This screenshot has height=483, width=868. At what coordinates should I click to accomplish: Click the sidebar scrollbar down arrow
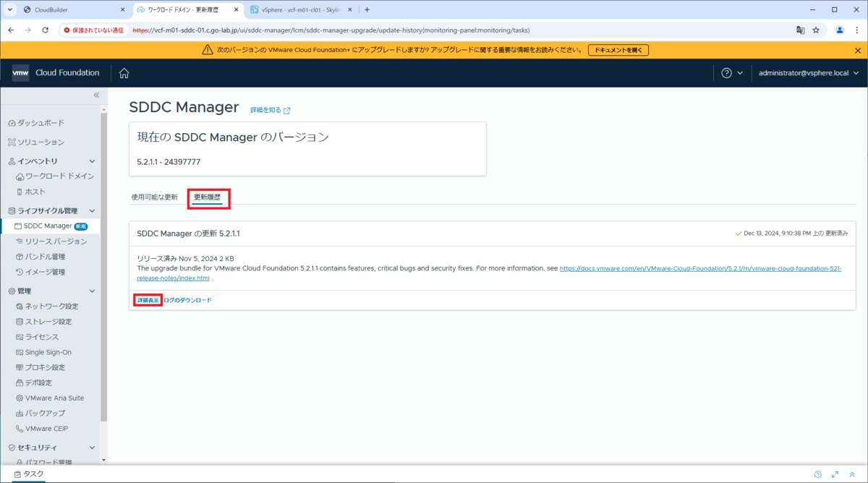[103, 460]
